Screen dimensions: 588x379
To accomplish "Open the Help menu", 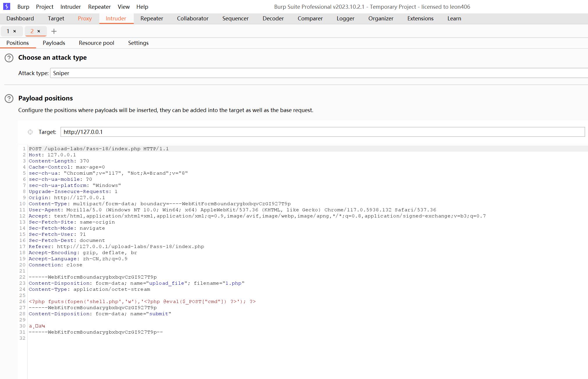I will [142, 7].
